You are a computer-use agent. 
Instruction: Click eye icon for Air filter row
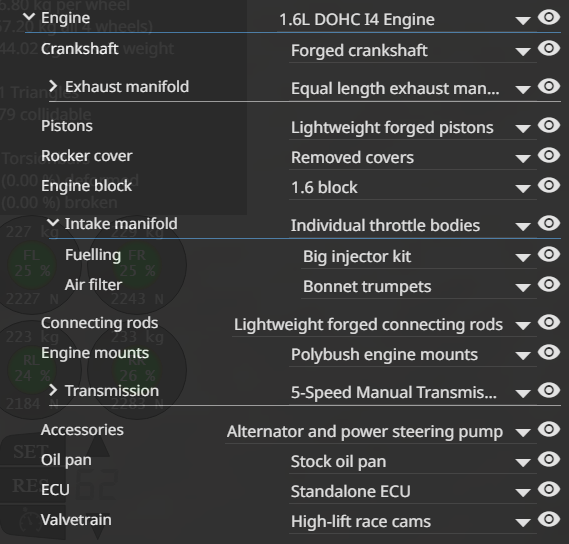click(549, 285)
